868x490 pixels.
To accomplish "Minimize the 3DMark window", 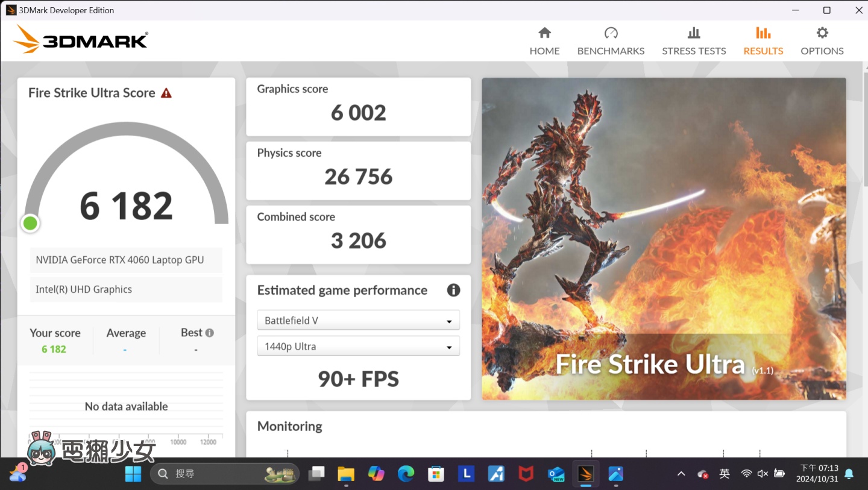I will click(x=794, y=10).
